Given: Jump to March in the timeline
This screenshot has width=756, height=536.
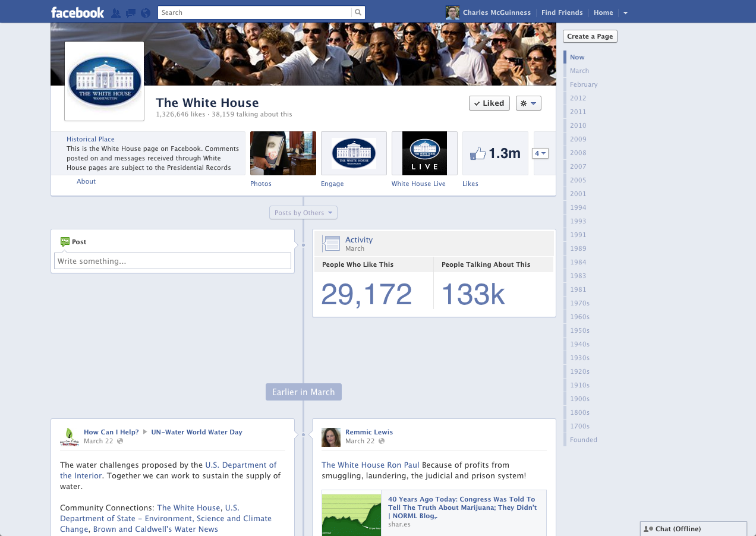Looking at the screenshot, I should tap(579, 71).
